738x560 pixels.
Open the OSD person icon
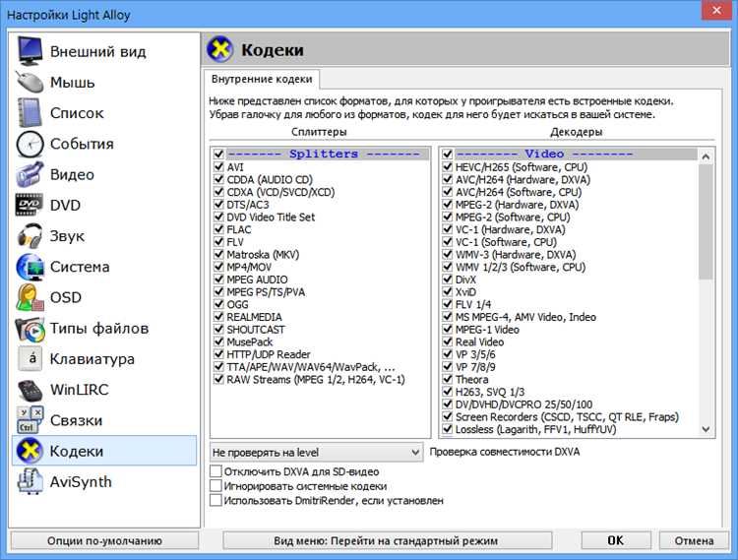point(30,297)
